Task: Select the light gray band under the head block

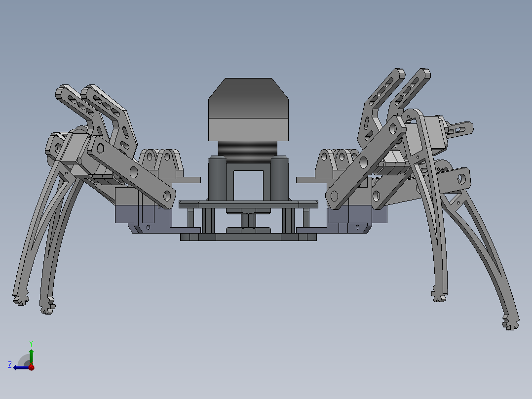Action: click(x=248, y=129)
